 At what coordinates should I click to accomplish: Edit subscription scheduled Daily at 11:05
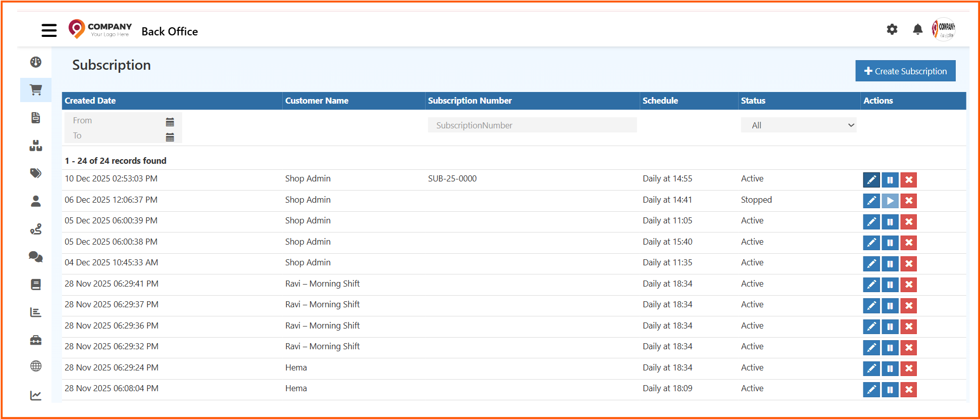click(x=871, y=222)
